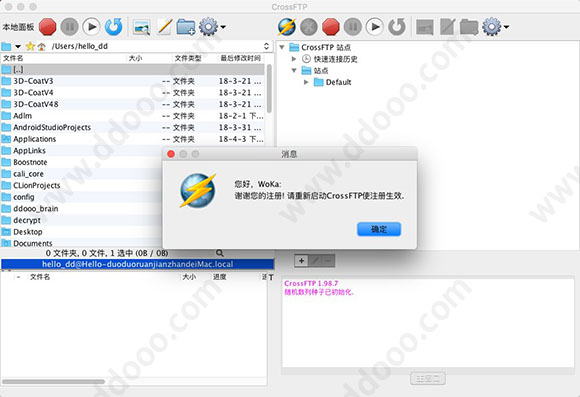Viewport: 580px width, 397px height.
Task: Select 快速连接历史 in site tree
Action: click(330, 59)
